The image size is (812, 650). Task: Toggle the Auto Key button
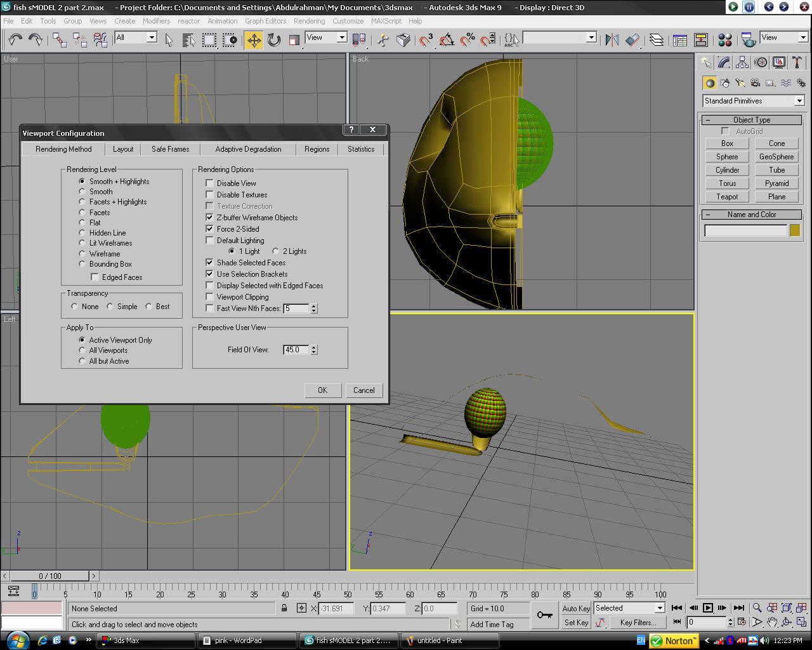(x=576, y=608)
